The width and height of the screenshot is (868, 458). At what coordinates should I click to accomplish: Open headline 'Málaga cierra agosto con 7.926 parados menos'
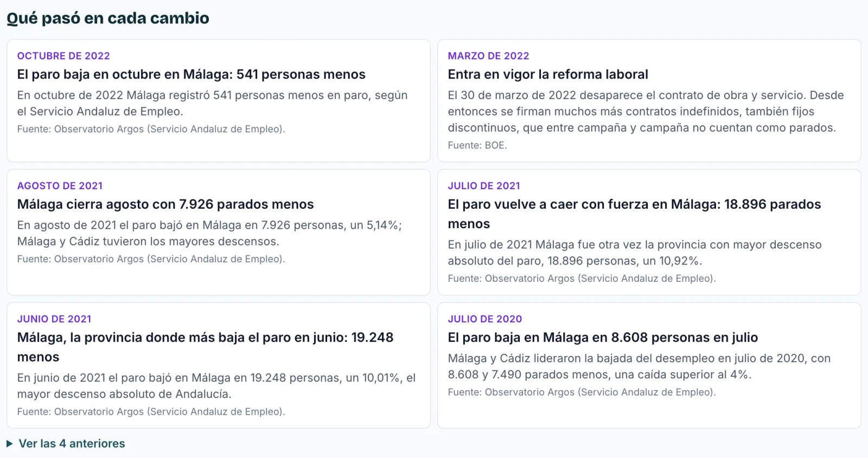click(165, 204)
